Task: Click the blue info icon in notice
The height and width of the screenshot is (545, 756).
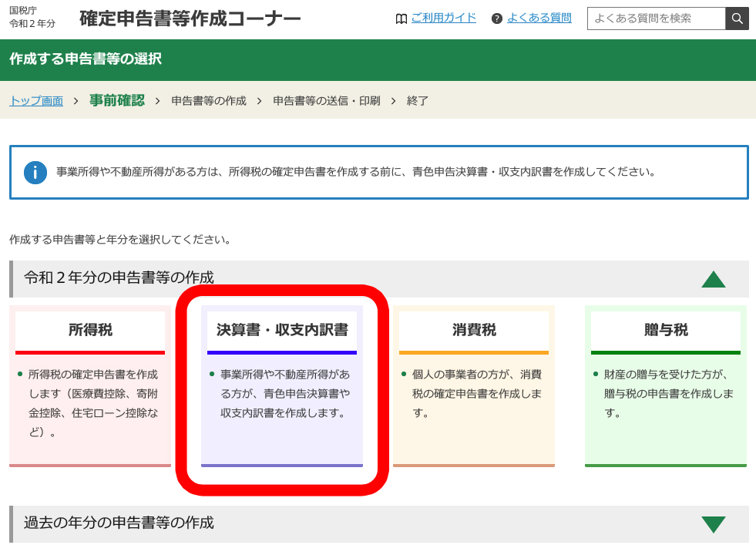Action: [35, 173]
